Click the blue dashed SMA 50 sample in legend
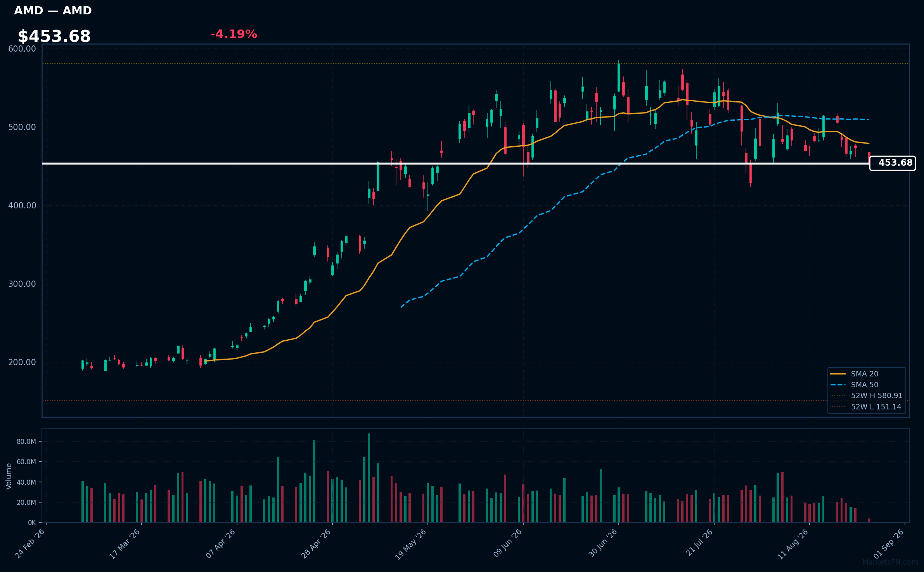The width and height of the screenshot is (924, 572). [x=838, y=385]
